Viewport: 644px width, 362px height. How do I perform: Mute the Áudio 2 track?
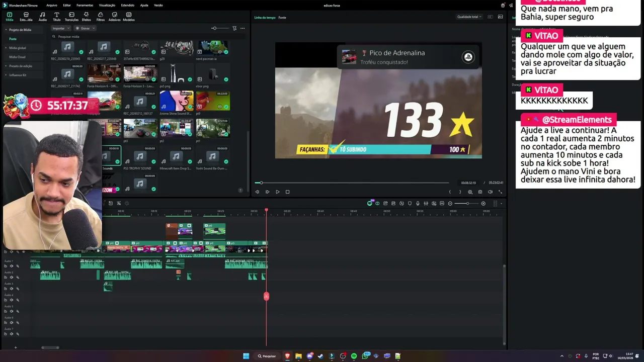pyautogui.click(x=12, y=277)
